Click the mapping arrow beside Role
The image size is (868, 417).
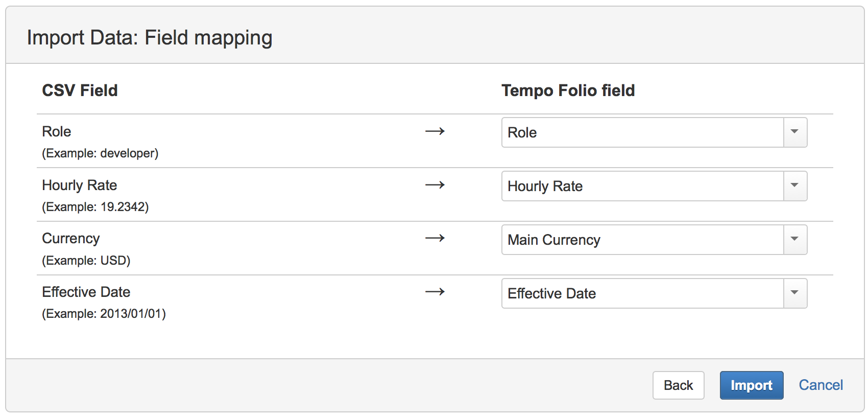(435, 131)
